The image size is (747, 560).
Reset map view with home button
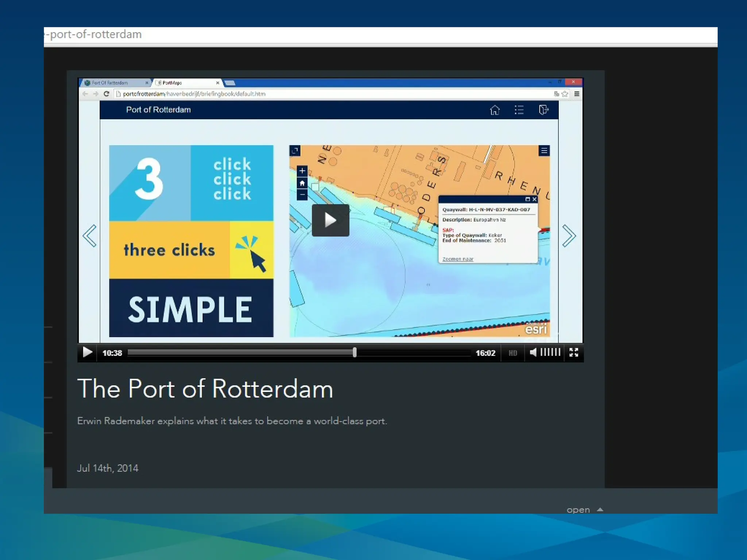(x=302, y=183)
